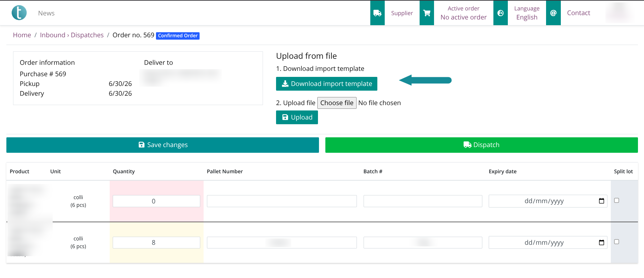The width and height of the screenshot is (644, 278).
Task: Open the News menu item
Action: (x=46, y=13)
